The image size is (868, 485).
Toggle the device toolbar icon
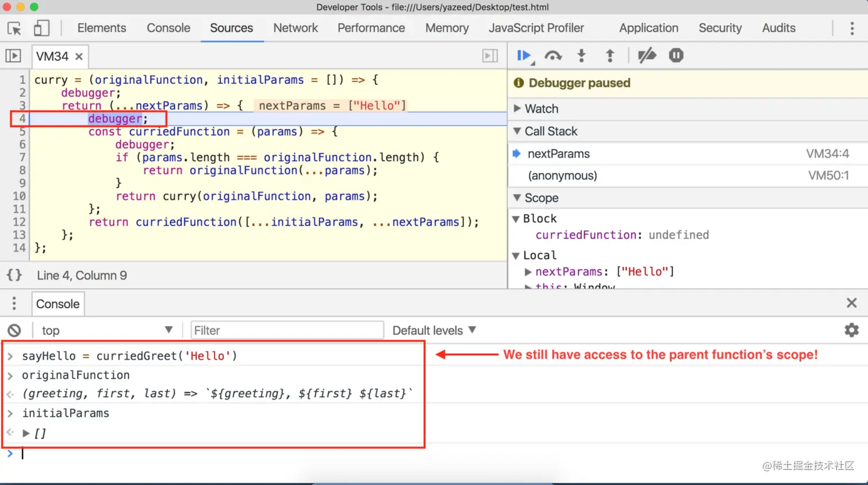click(41, 28)
